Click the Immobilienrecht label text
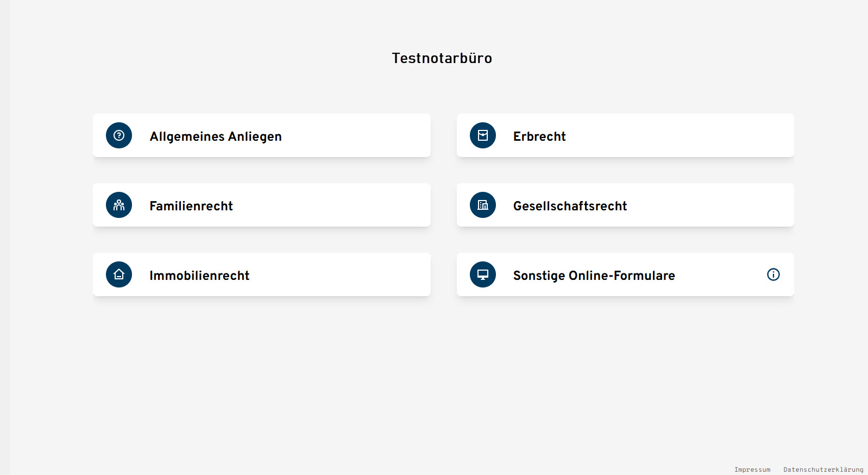The height and width of the screenshot is (475, 868). (x=199, y=276)
